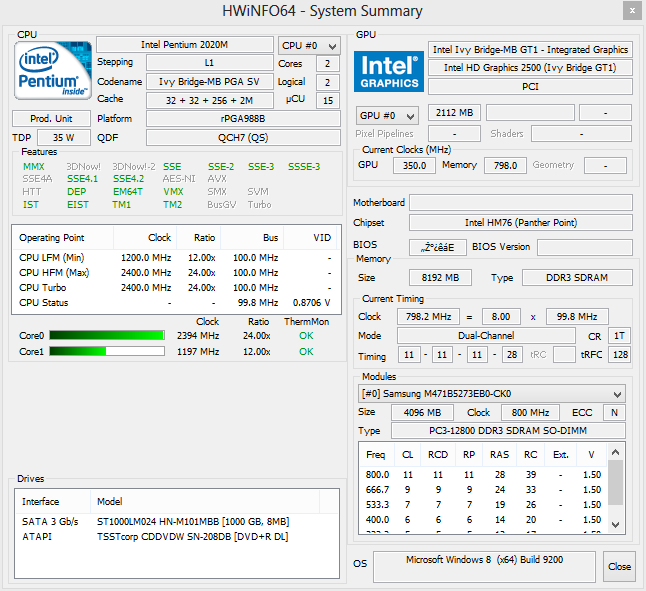The image size is (646, 591).
Task: Click the empty BIOS Version field
Action: coord(585,247)
